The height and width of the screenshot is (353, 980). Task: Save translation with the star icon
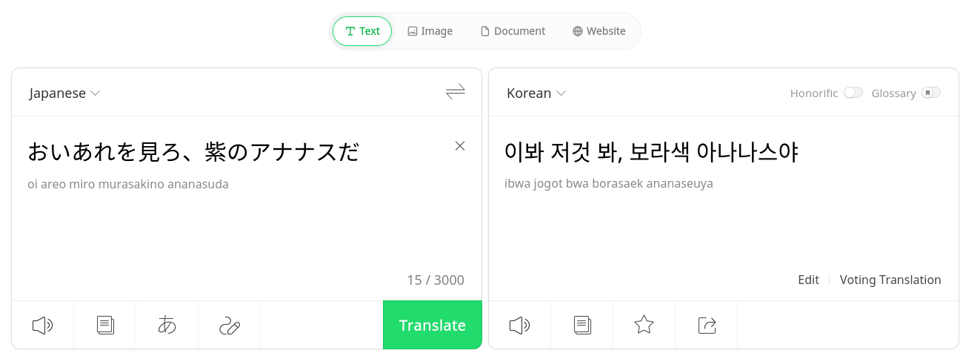coord(644,325)
